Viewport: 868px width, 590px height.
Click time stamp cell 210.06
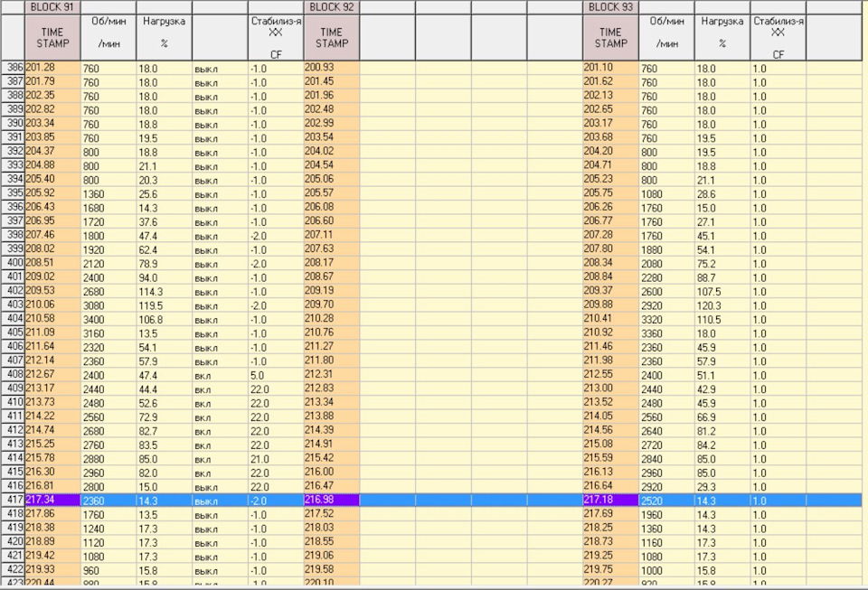52,305
